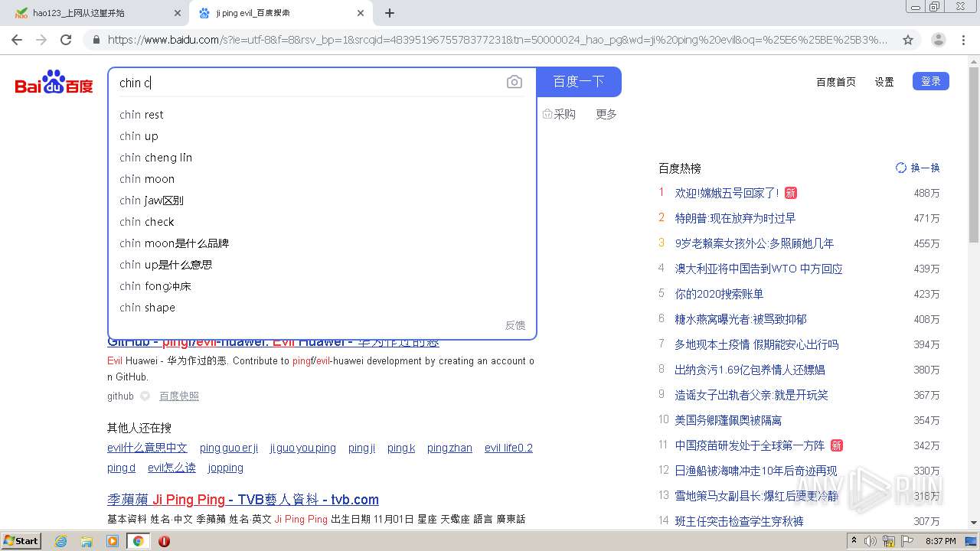The width and height of the screenshot is (980, 551).
Task: Click the Chrome taskbar icon
Action: [138, 541]
